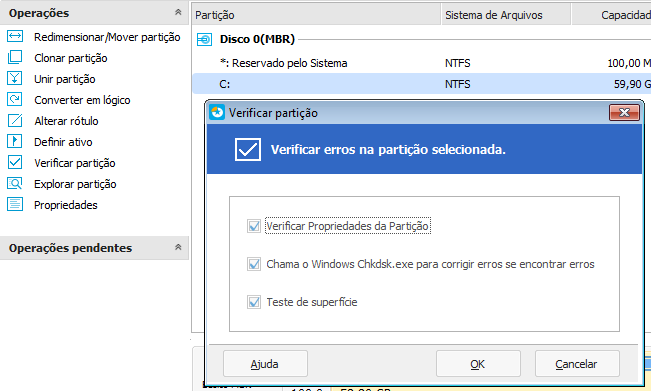The width and height of the screenshot is (651, 391).
Task: Open the Converter em lógico icon
Action: click(x=15, y=99)
